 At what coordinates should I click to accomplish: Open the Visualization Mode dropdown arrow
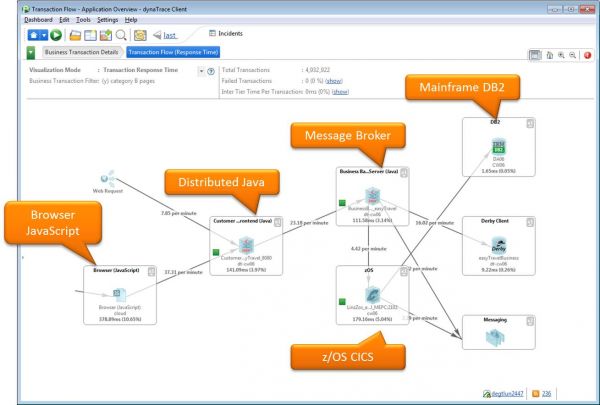coord(201,71)
